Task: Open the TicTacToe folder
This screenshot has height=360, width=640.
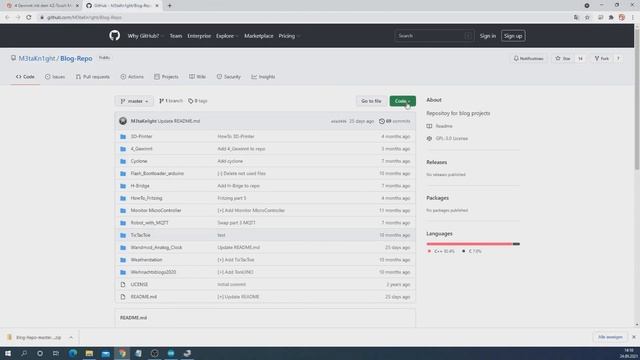Action: (x=140, y=235)
